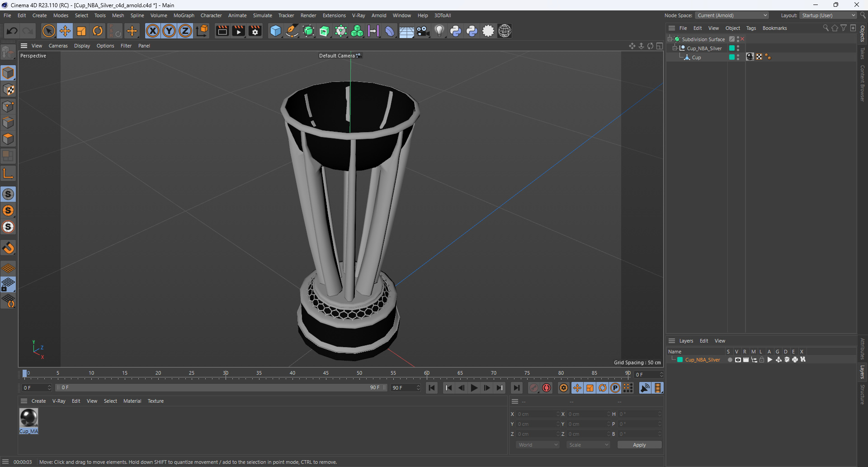Activate the Scale tool
This screenshot has height=467, width=868.
tap(81, 31)
